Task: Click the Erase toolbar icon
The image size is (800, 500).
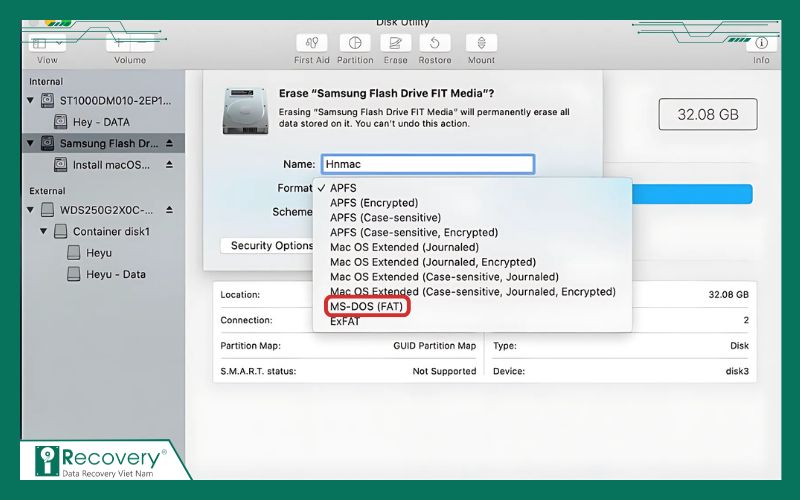Action: point(395,44)
